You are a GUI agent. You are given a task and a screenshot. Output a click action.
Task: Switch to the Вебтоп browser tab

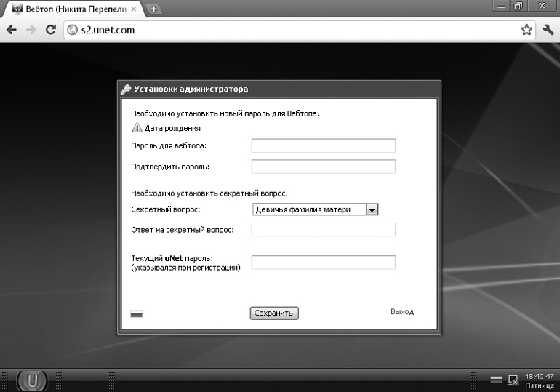[x=74, y=9]
